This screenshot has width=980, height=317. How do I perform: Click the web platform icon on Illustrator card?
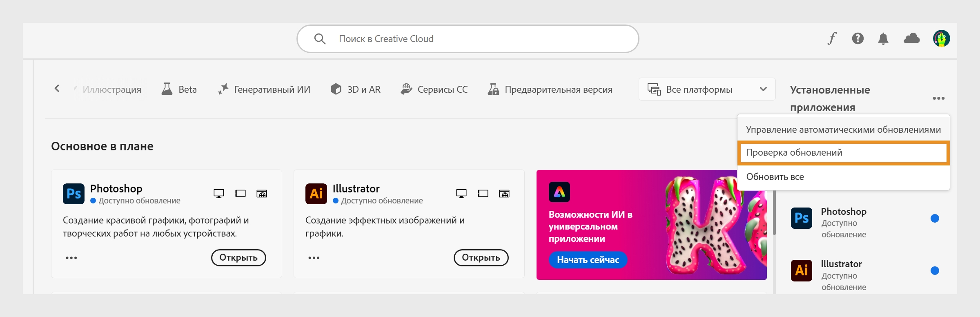[504, 194]
